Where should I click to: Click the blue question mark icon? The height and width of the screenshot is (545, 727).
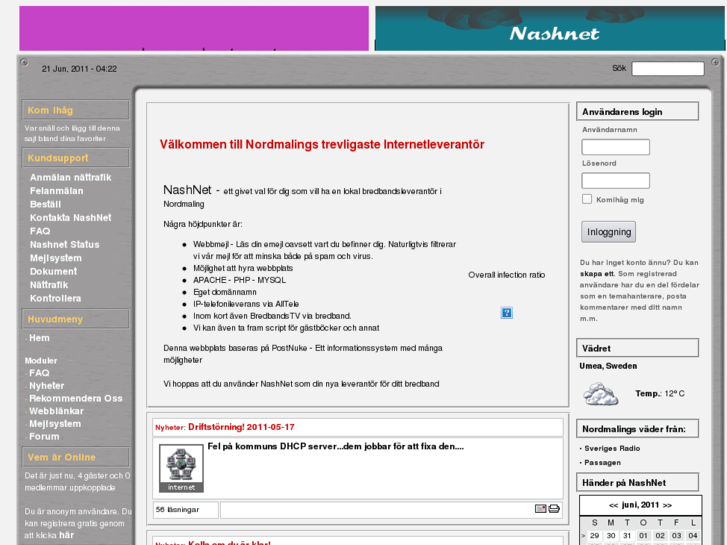506,313
